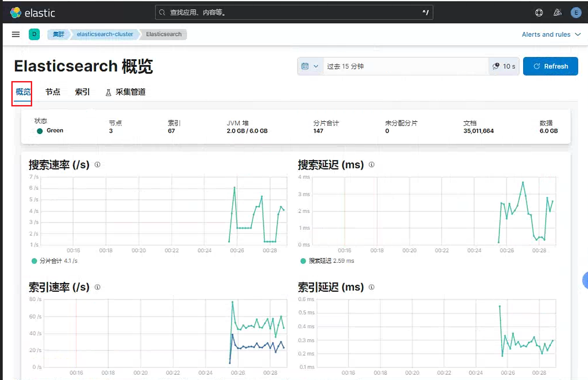588x380 pixels.
Task: Click the 分片合计 value 147
Action: [x=318, y=131]
